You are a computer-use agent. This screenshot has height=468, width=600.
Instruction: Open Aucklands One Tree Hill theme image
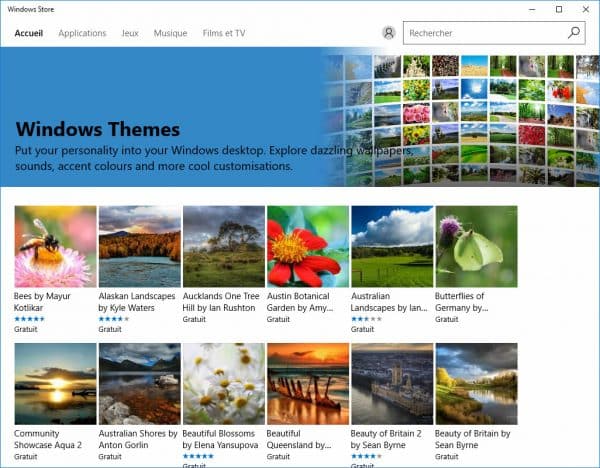pos(224,246)
